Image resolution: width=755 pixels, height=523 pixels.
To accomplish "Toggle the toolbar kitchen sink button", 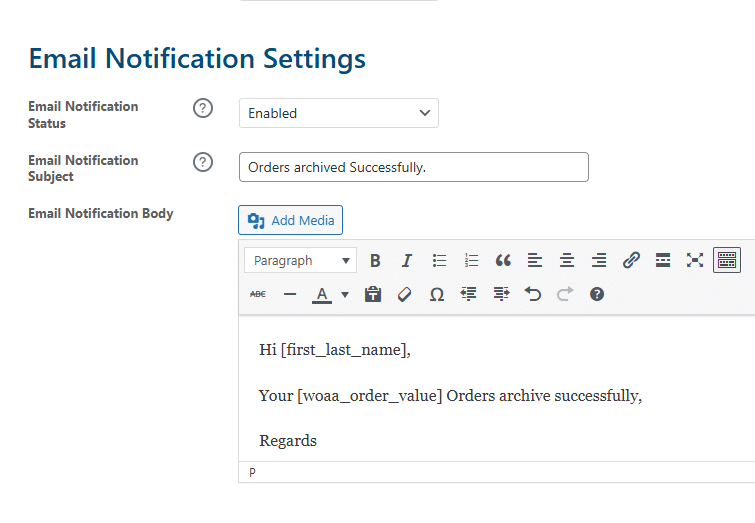I will tap(727, 261).
